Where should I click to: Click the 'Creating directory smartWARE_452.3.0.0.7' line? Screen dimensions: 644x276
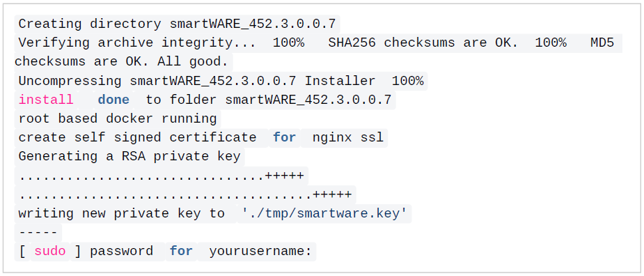[x=177, y=24]
